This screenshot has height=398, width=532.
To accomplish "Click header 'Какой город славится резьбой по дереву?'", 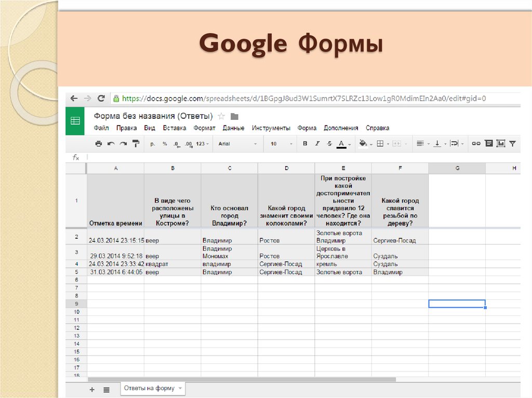I will (400, 201).
